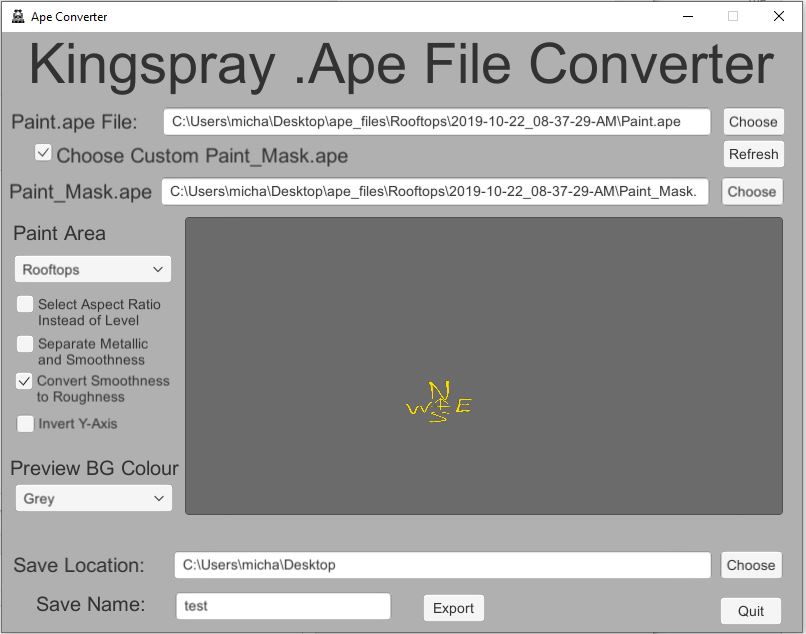This screenshot has width=806, height=634.
Task: Toggle the Invert Y-Axis checkbox
Action: [25, 424]
